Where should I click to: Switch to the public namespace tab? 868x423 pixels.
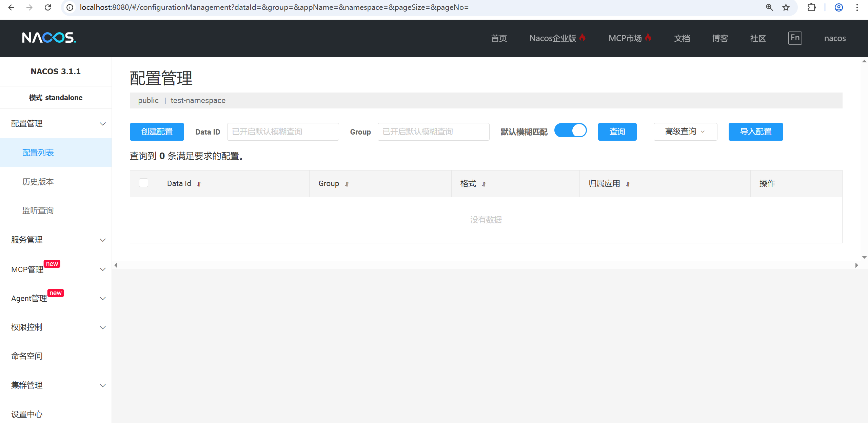coord(148,101)
